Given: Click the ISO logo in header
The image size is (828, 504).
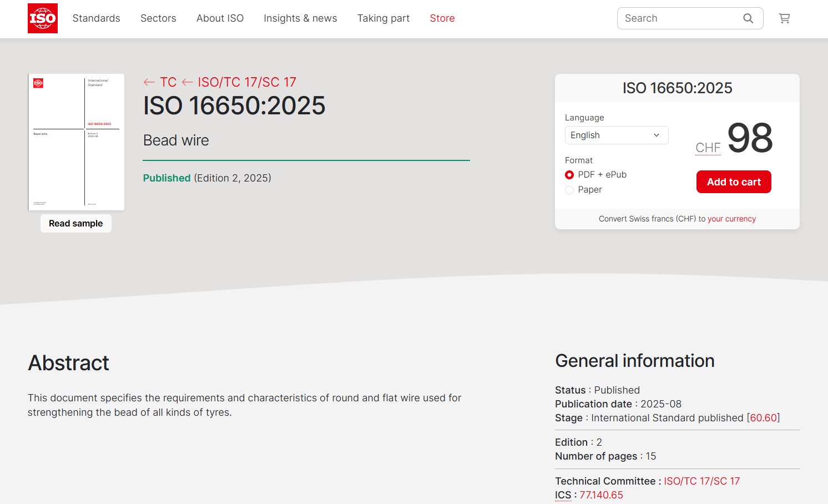Looking at the screenshot, I should (43, 18).
